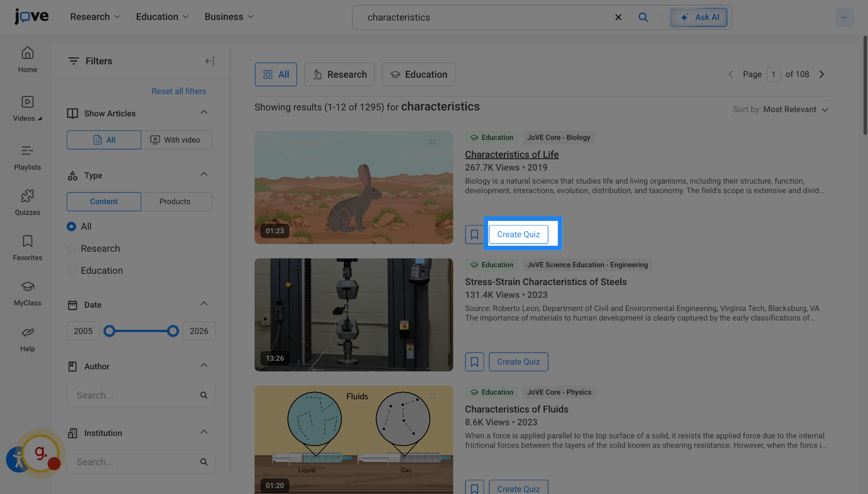Toggle the With video articles filter
The width and height of the screenshot is (868, 494).
pyautogui.click(x=176, y=140)
